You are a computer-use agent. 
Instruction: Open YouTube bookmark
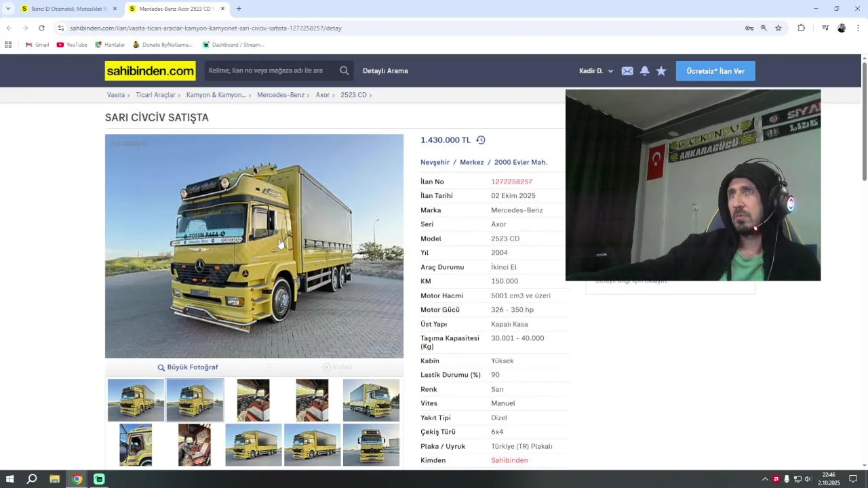pyautogui.click(x=72, y=45)
